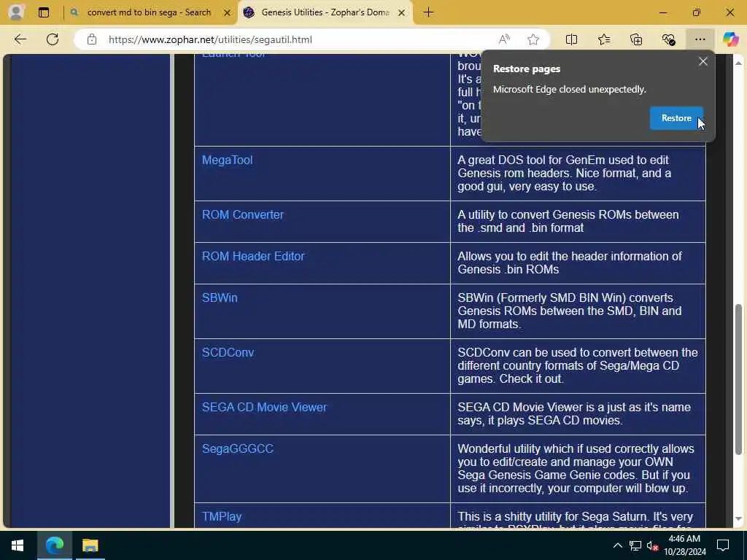747x560 pixels.
Task: Open split screen icon
Action: point(571,39)
